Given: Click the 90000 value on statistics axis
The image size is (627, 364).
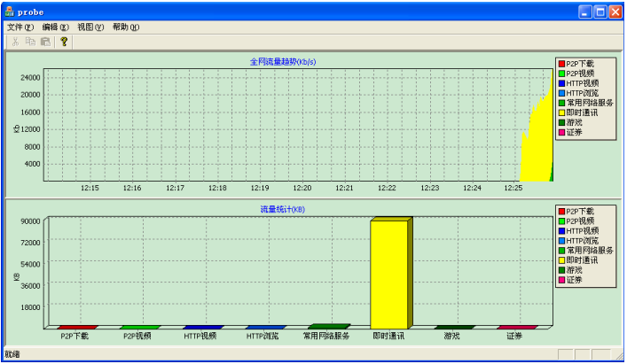Looking at the screenshot, I should pyautogui.click(x=30, y=221).
